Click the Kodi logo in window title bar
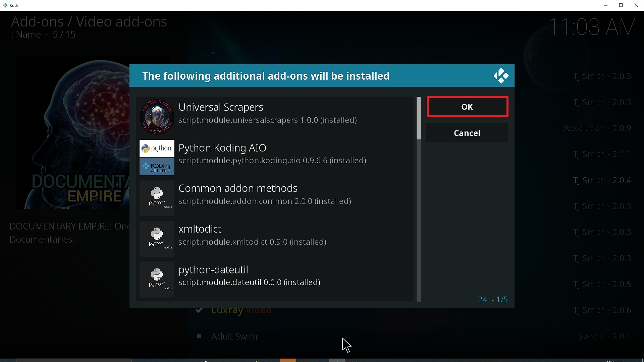This screenshot has height=362, width=644. click(x=5, y=5)
